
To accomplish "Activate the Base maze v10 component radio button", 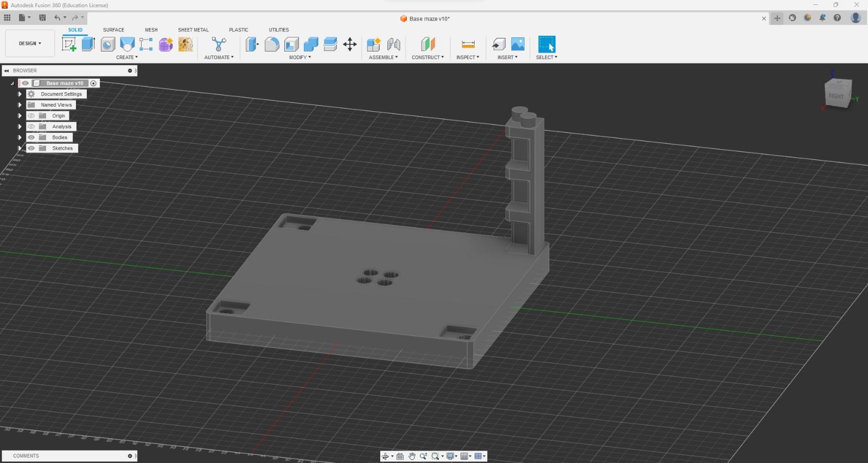I will (93, 83).
